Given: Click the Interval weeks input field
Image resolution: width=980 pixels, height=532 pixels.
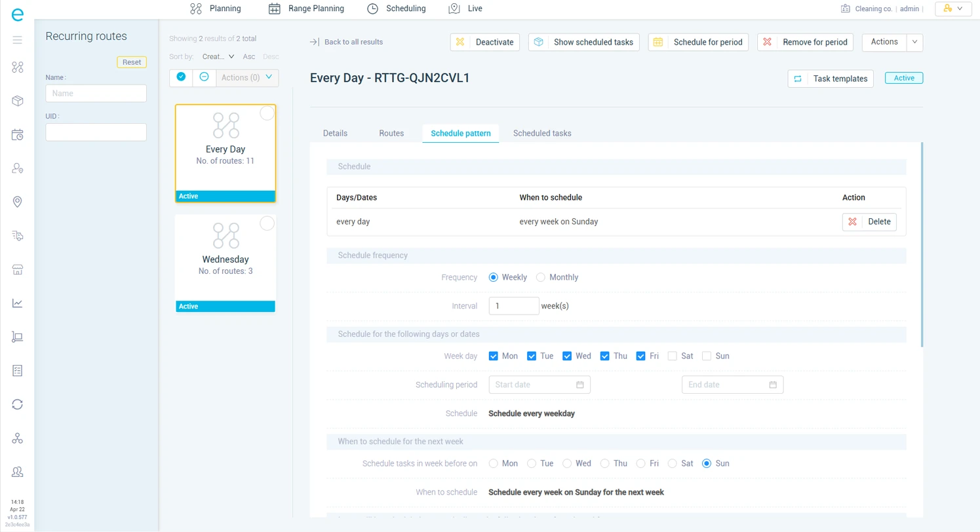Looking at the screenshot, I should (x=514, y=306).
